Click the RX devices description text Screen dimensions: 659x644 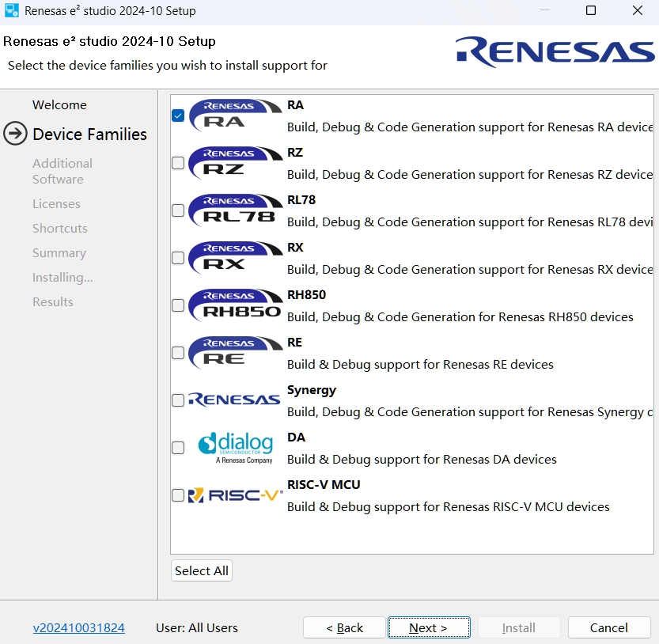470,270
